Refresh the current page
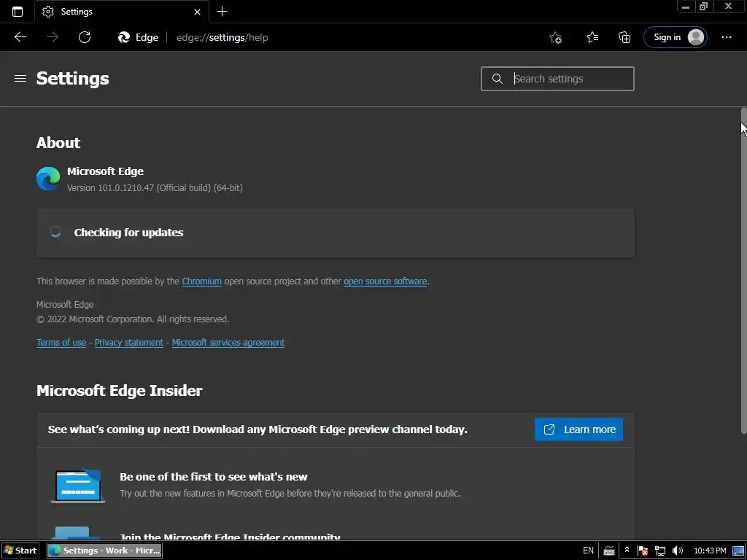This screenshot has width=747, height=560. (85, 37)
